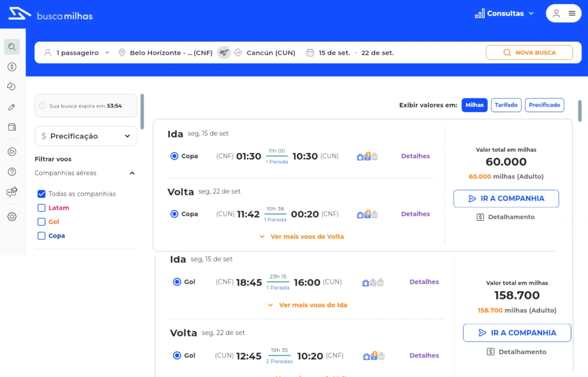The width and height of the screenshot is (588, 377).
Task: Open Detalhes for Copa 01:30 flight
Action: [416, 156]
